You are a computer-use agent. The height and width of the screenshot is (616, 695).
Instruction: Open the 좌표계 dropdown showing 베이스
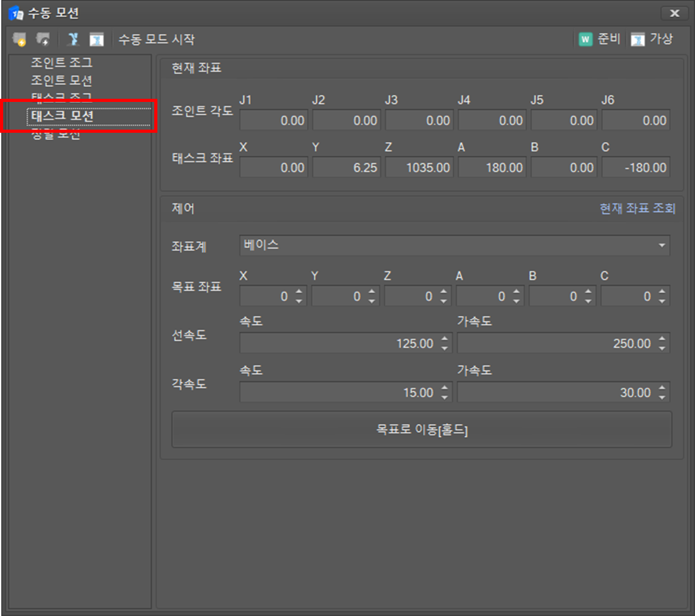click(454, 245)
